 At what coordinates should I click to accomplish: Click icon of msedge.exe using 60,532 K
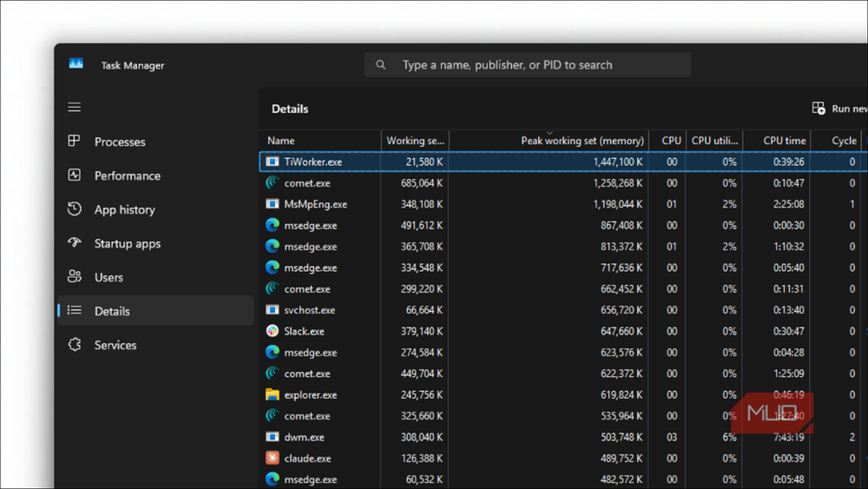coord(273,479)
